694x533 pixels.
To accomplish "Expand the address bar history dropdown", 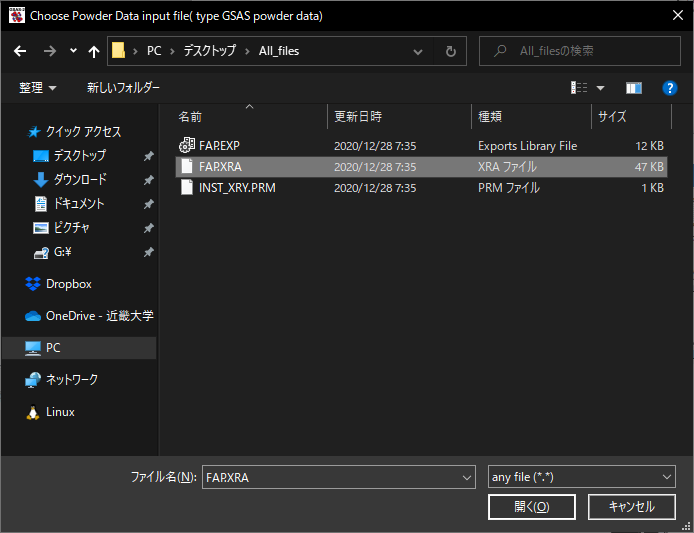I will pyautogui.click(x=422, y=51).
